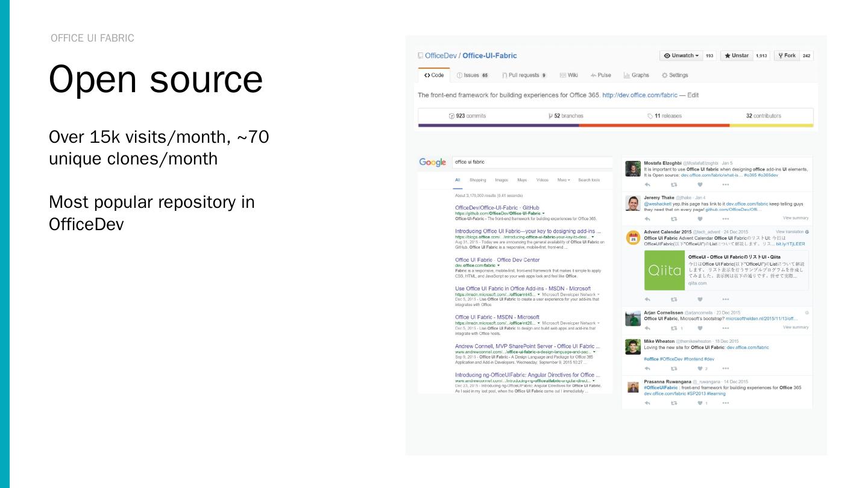868x488 pixels.
Task: Reply to Jeremy Thake's tweet
Action: (647, 217)
